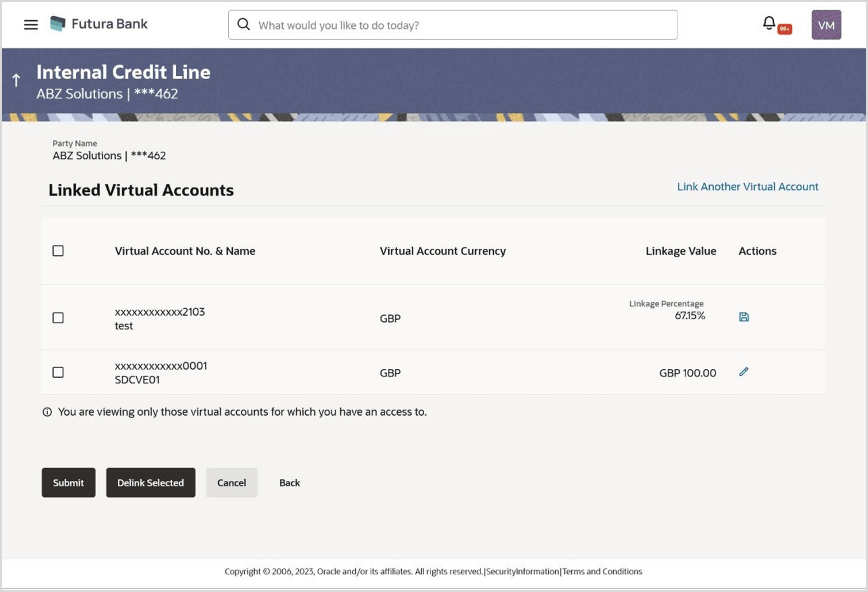Save linkage changes for account xxxxxxxxxxxx2103
This screenshot has width=868, height=592.
(x=743, y=317)
